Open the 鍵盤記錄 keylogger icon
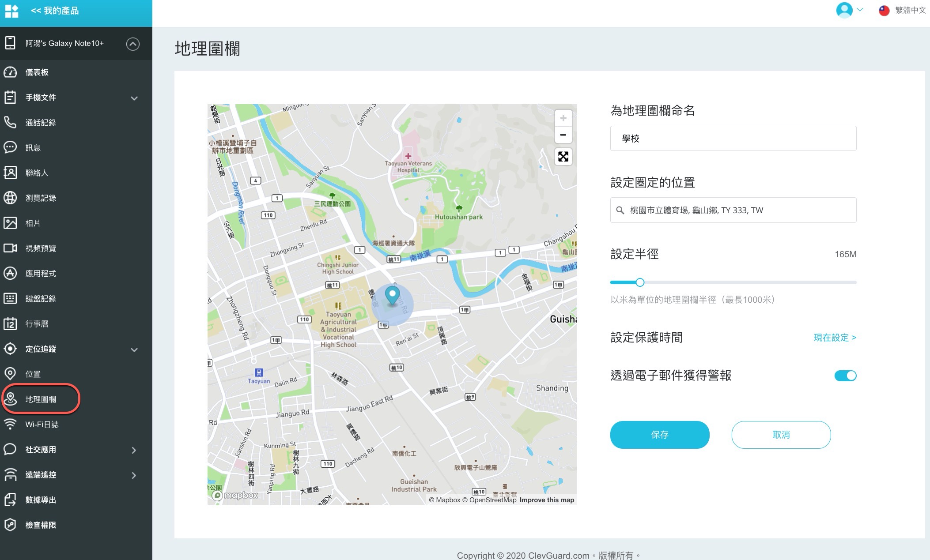The image size is (930, 560). tap(10, 299)
